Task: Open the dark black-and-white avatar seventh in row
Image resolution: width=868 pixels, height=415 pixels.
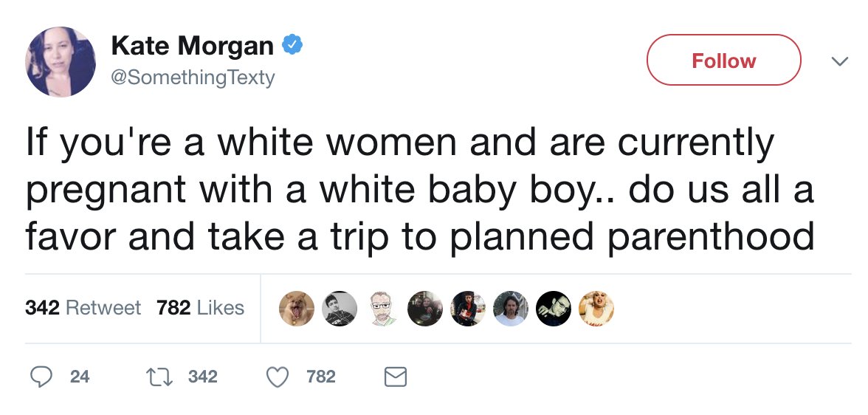Action: pyautogui.click(x=554, y=309)
